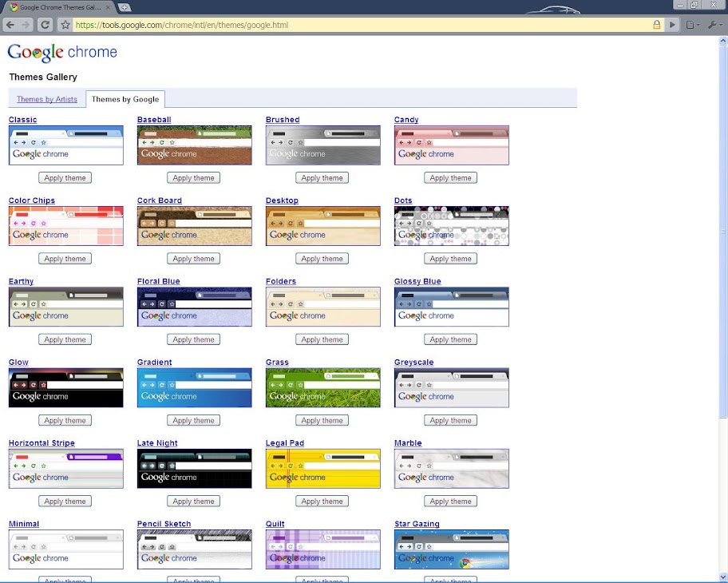
Task: Click the Earthy theme preview thumbnail
Action: [x=66, y=307]
